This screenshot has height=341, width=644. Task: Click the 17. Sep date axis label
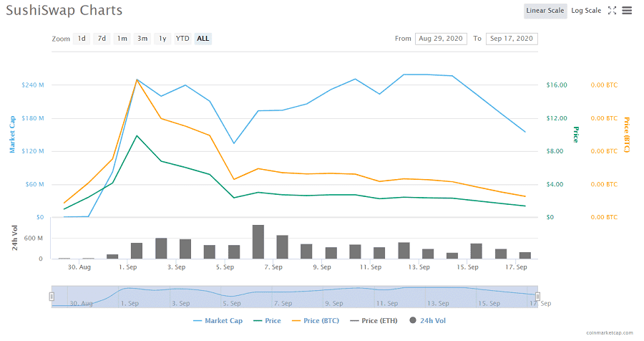[x=516, y=267]
